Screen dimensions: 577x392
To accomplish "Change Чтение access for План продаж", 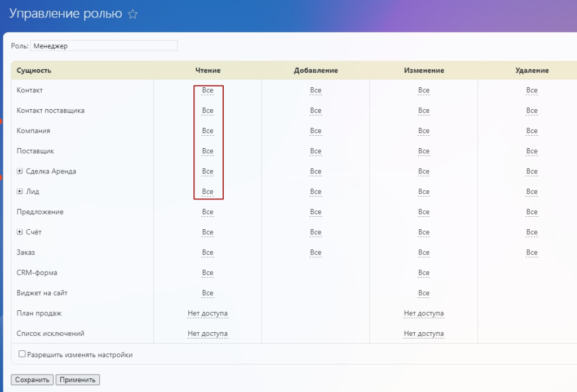I will 207,313.
